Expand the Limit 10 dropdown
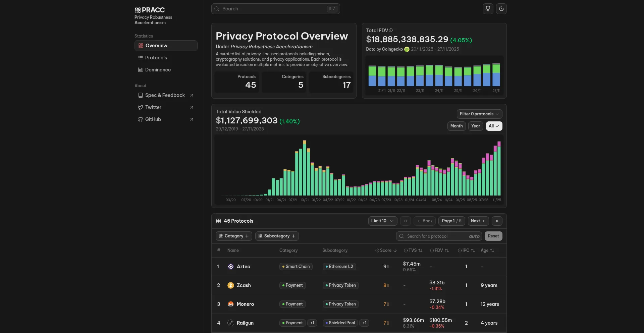 click(382, 221)
